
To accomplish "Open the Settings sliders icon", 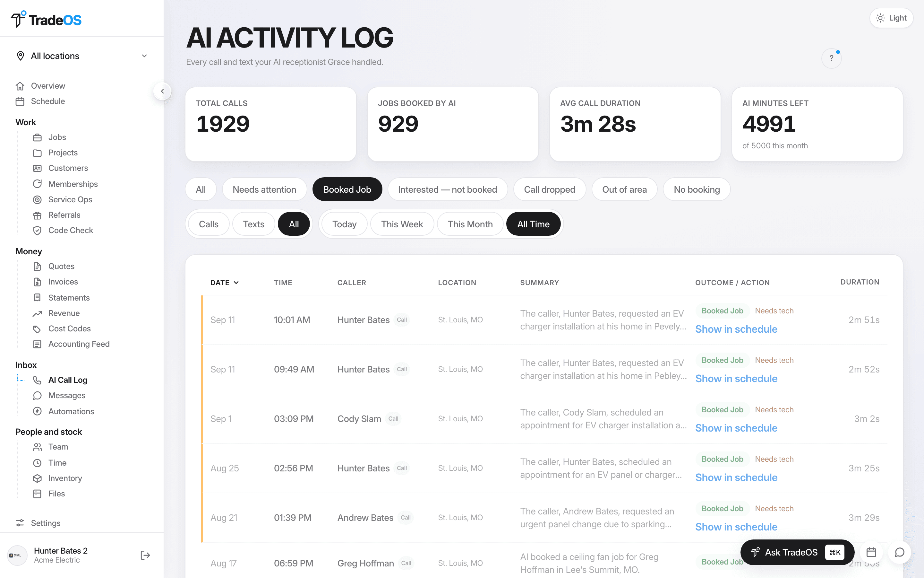I will tap(20, 523).
